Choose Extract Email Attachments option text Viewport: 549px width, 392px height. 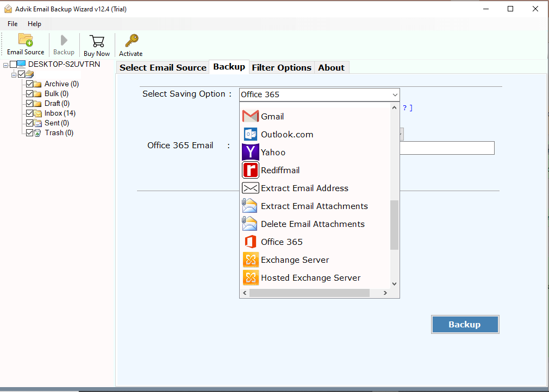coord(314,206)
